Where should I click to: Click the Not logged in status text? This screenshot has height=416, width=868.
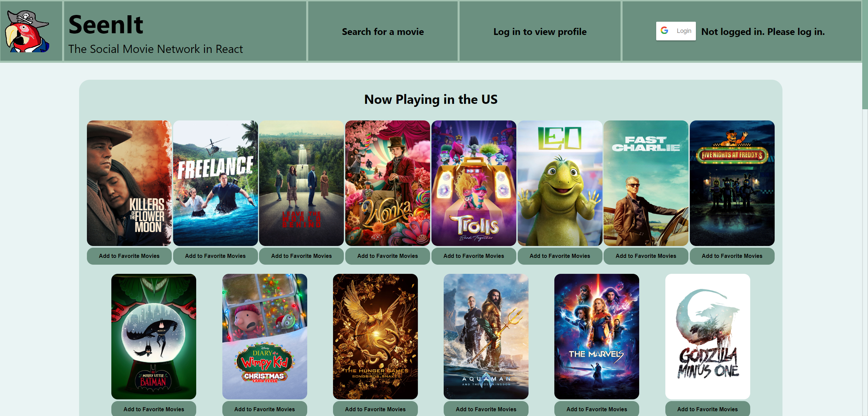tap(763, 32)
